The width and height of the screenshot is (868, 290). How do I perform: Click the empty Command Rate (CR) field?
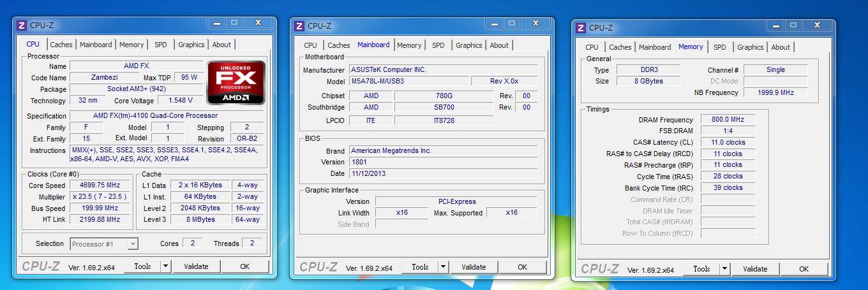[x=728, y=199]
